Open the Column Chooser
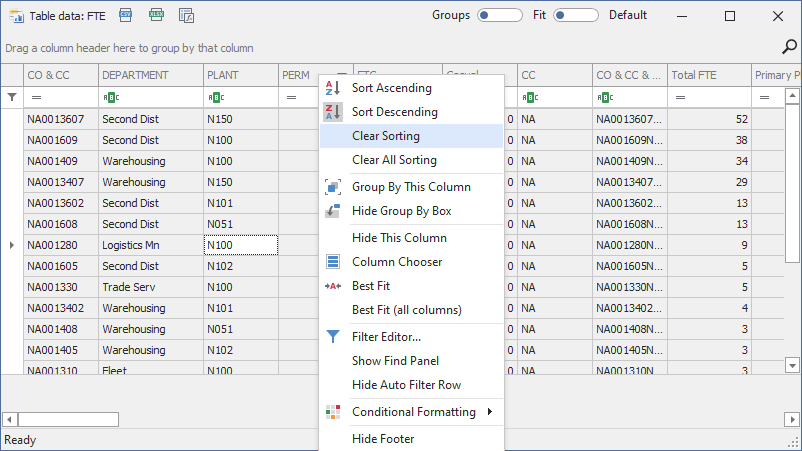This screenshot has width=802, height=451. [x=397, y=262]
